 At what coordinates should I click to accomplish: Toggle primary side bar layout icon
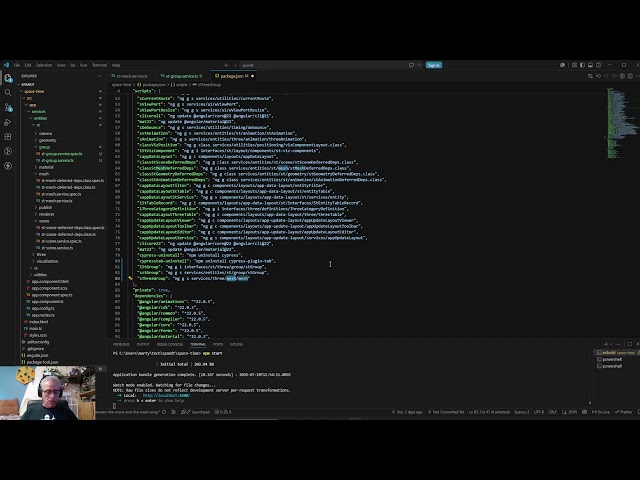click(x=582, y=65)
